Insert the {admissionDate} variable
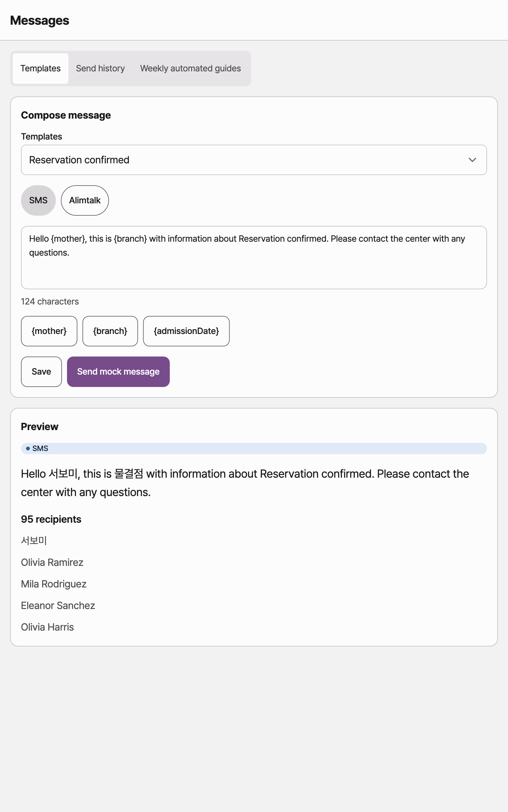Image resolution: width=508 pixels, height=812 pixels. click(x=186, y=331)
